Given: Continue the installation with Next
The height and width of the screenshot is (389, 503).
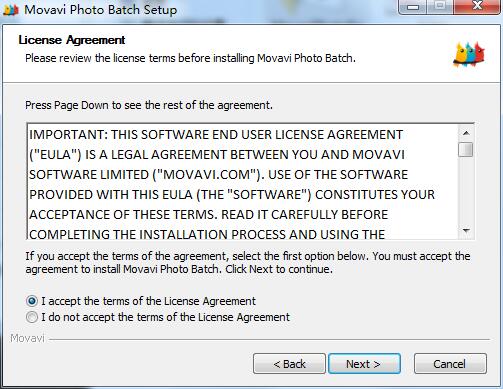Looking at the screenshot, I should 364,364.
